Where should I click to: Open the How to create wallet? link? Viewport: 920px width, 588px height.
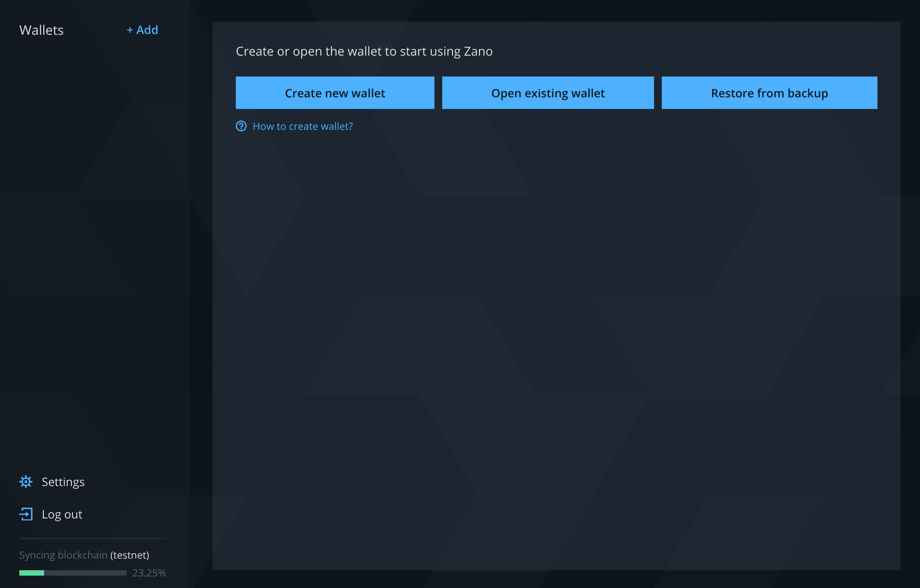[303, 126]
